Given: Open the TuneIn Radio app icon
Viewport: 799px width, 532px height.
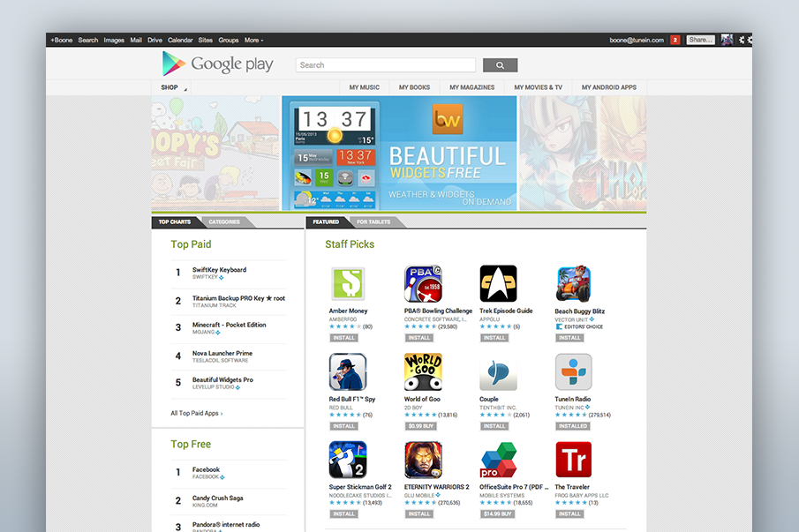Looking at the screenshot, I should tap(573, 371).
